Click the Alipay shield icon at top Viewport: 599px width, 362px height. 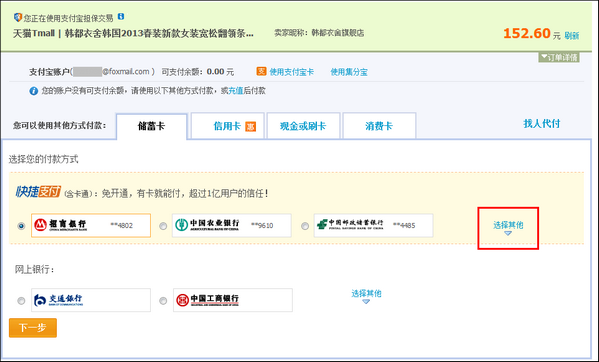pos(18,17)
